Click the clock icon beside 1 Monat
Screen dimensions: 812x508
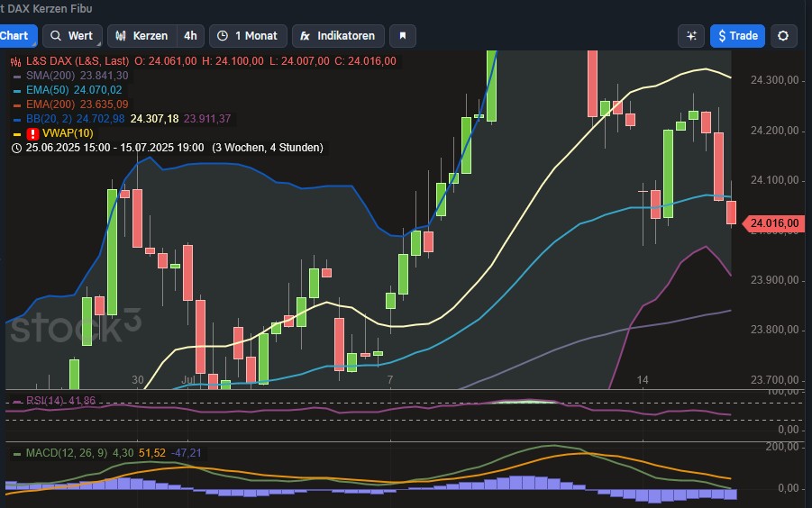coord(223,36)
